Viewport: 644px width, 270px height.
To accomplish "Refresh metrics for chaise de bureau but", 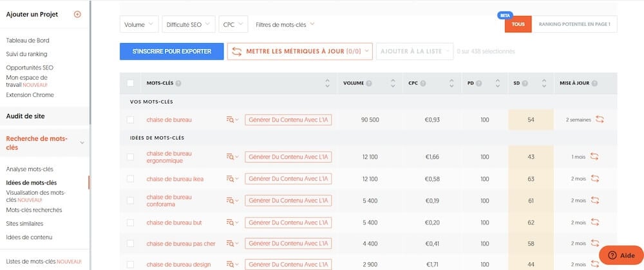I will point(594,222).
